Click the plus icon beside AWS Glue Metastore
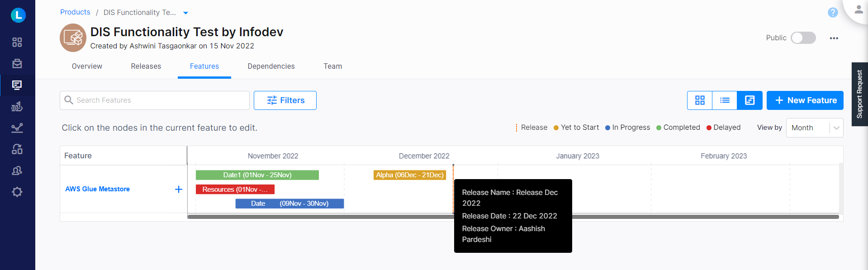The image size is (868, 270). [179, 189]
